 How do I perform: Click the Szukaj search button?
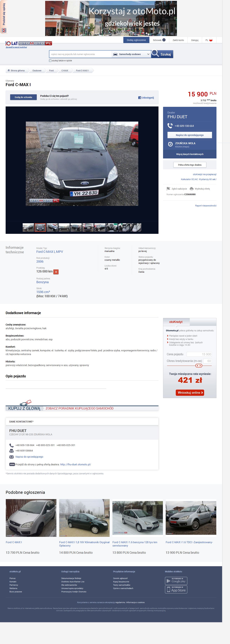tap(162, 54)
